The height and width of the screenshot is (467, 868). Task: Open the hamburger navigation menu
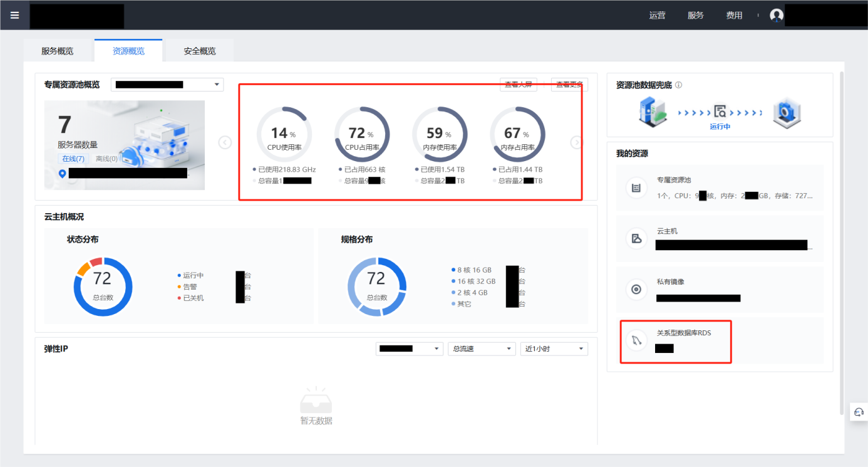(14, 15)
